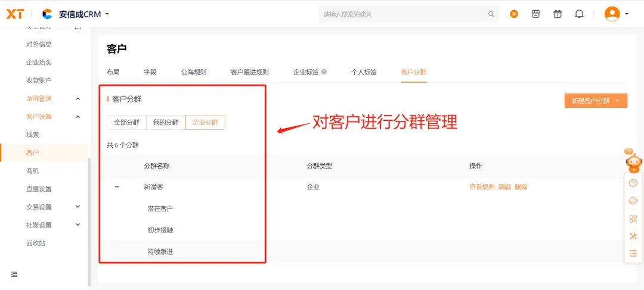
Task: Switch to the 个人标签 tab
Action: 364,72
